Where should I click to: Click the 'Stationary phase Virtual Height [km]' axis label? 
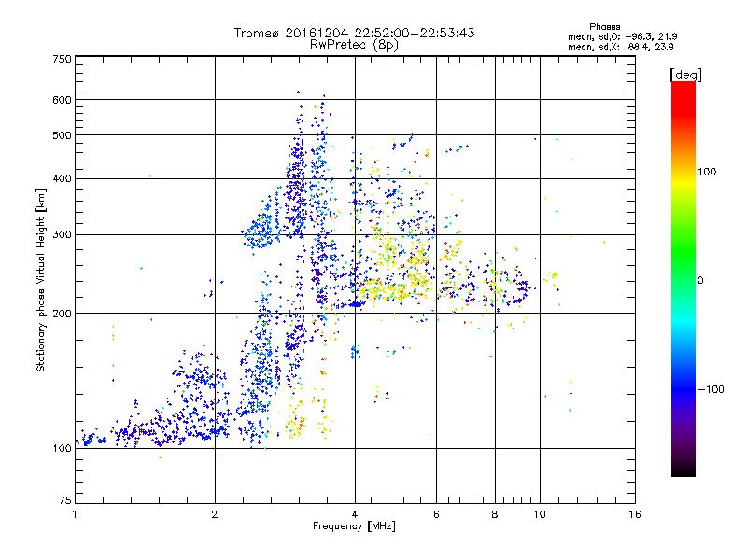tap(41, 280)
